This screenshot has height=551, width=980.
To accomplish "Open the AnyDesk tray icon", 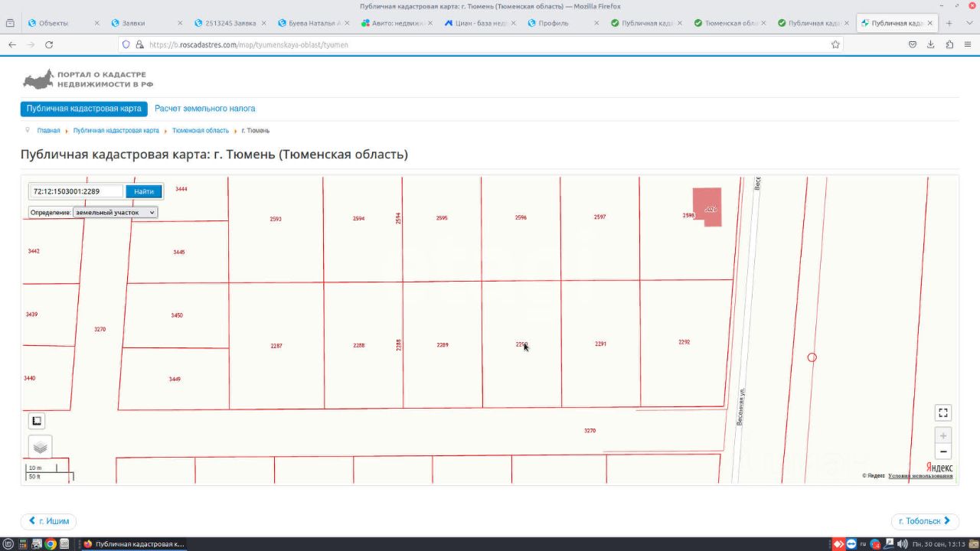I will pyautogui.click(x=838, y=544).
